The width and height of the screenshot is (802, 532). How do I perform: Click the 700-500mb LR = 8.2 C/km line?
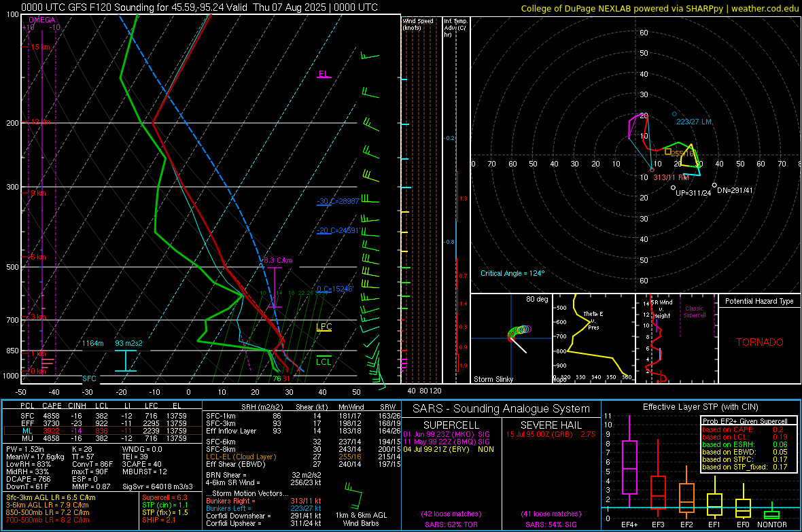[48, 520]
